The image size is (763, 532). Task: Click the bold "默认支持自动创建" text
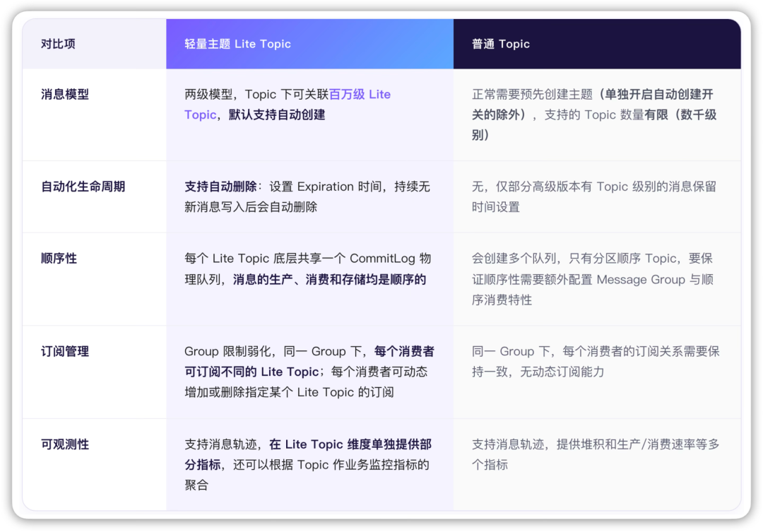click(x=277, y=115)
